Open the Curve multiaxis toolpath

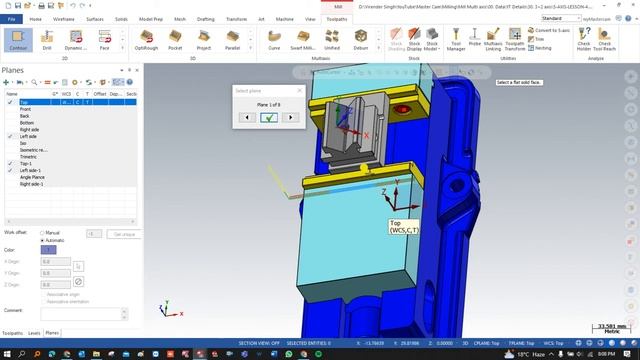click(274, 40)
